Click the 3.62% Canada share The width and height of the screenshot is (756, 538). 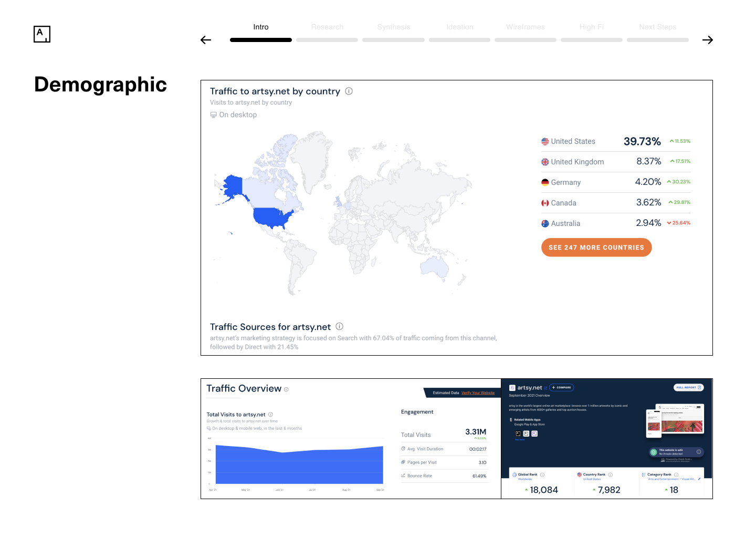click(649, 202)
